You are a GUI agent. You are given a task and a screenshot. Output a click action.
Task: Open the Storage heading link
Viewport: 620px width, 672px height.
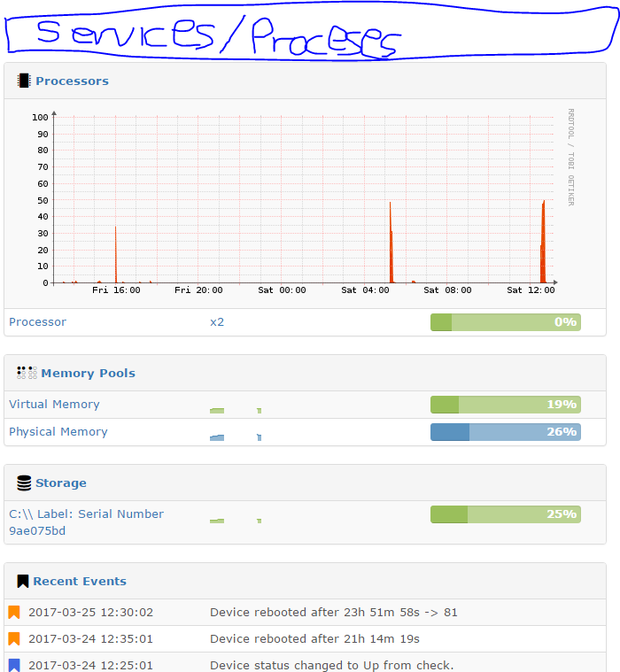[61, 483]
